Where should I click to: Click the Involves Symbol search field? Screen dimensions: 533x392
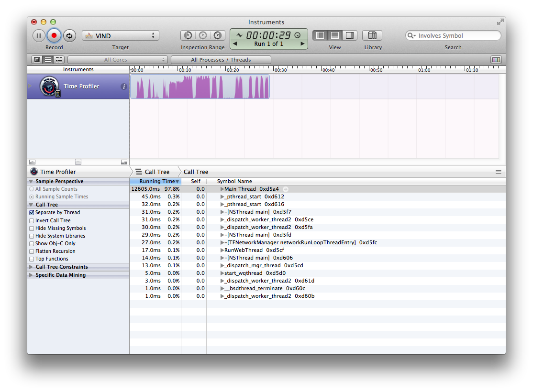453,36
